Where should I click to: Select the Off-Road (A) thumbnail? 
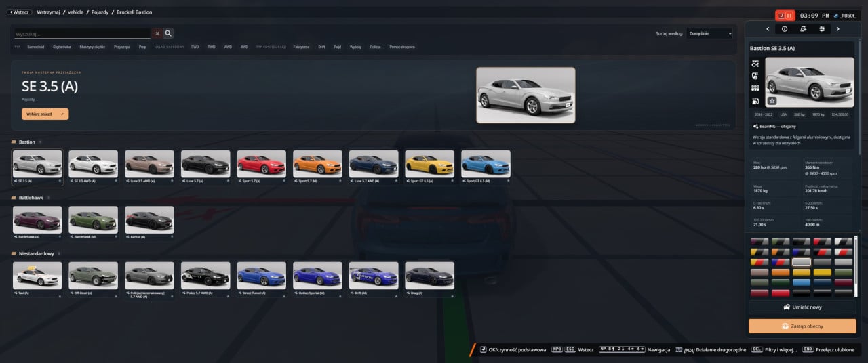coord(93,275)
